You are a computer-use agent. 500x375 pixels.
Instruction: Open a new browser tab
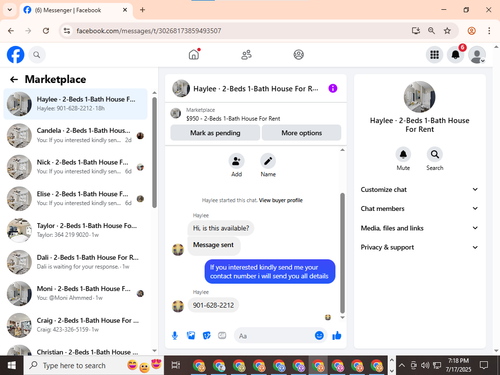(x=142, y=10)
